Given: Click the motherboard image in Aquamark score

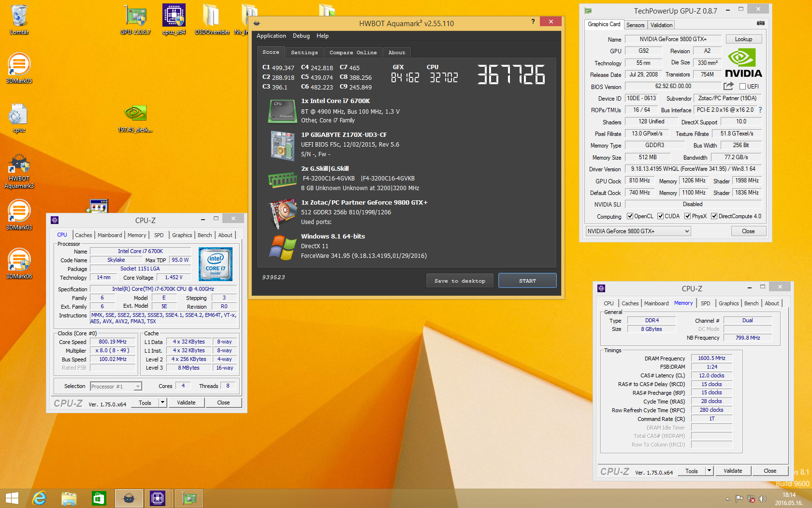Looking at the screenshot, I should click(x=282, y=145).
